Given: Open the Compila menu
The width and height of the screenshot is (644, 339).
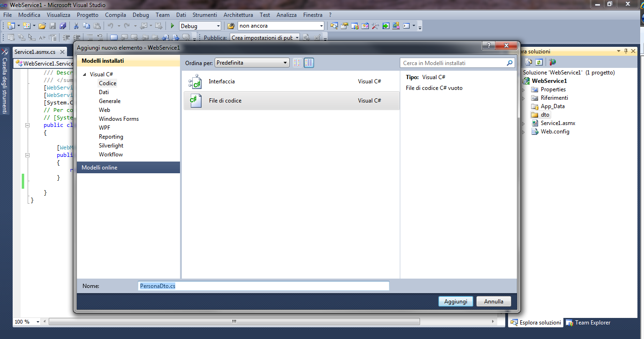Looking at the screenshot, I should [x=116, y=15].
